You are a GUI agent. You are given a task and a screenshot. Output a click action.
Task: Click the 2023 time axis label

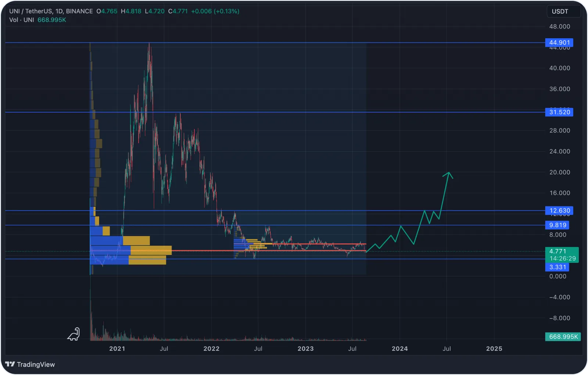pyautogui.click(x=306, y=349)
